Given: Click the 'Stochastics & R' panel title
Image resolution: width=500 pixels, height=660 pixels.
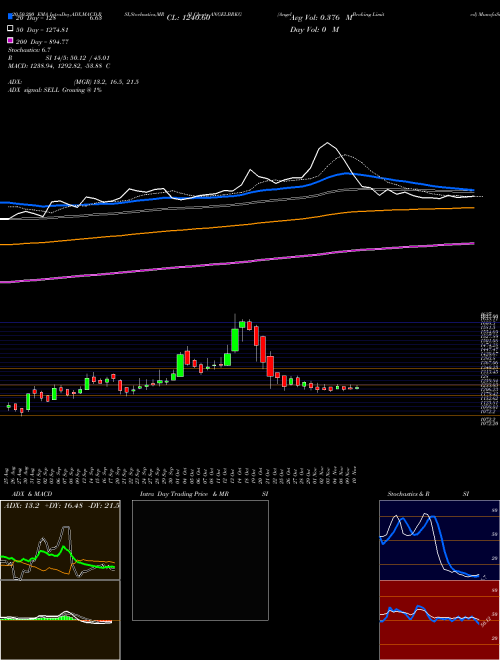Looking at the screenshot, I should click(408, 494).
